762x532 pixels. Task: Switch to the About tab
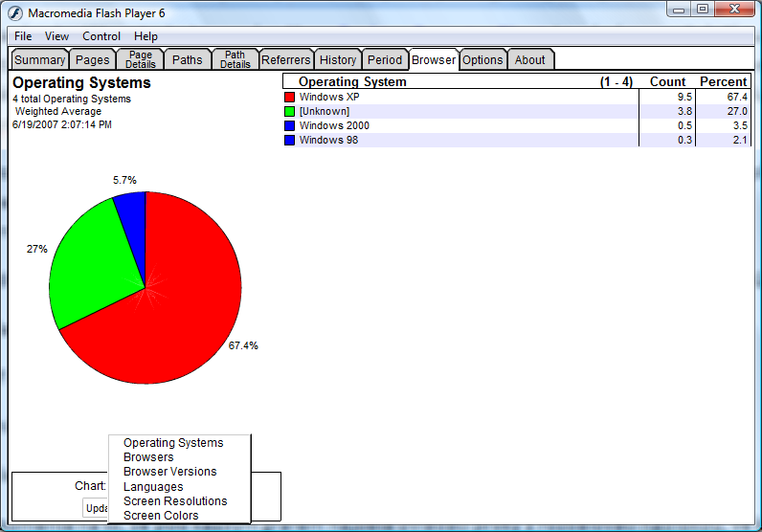[529, 59]
